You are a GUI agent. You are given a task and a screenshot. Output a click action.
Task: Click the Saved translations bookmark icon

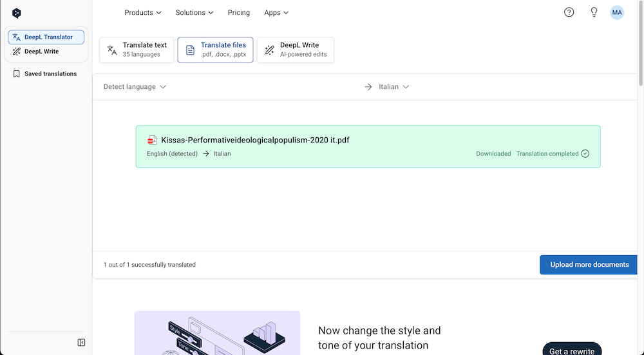tap(17, 74)
